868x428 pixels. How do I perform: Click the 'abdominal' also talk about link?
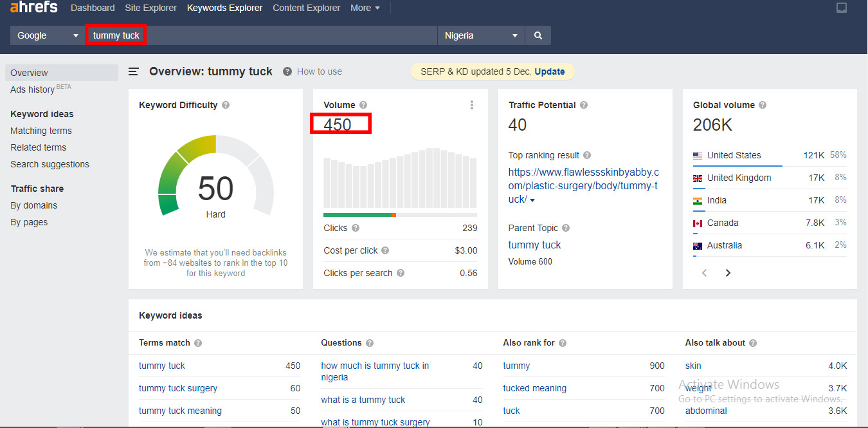(706, 411)
